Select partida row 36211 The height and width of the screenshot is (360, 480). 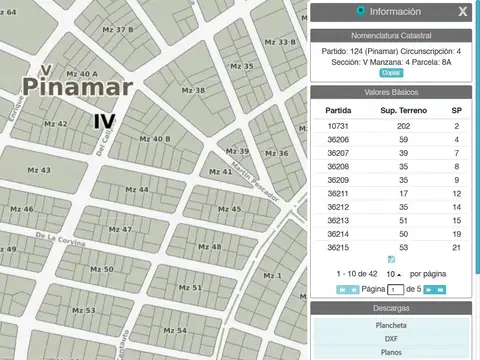click(x=391, y=194)
